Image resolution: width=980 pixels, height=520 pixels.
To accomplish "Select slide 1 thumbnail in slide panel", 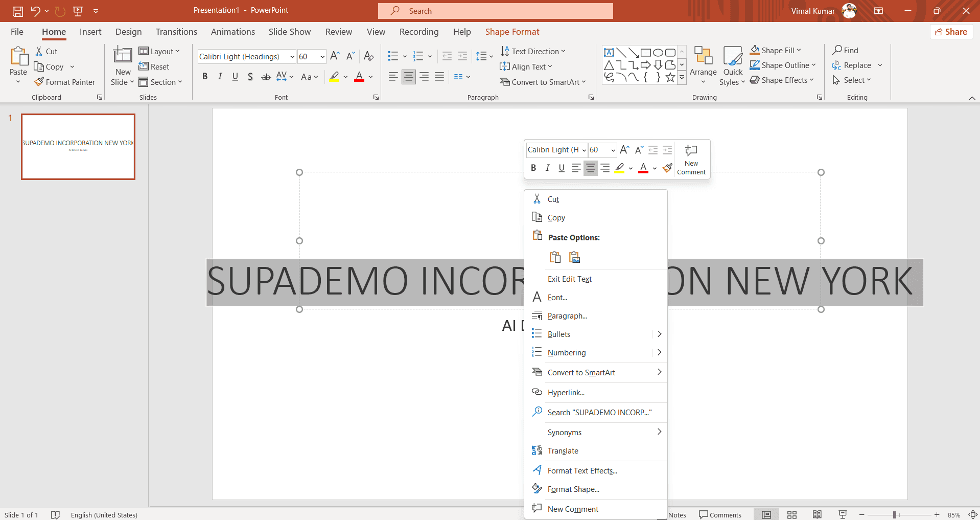I will click(x=78, y=147).
